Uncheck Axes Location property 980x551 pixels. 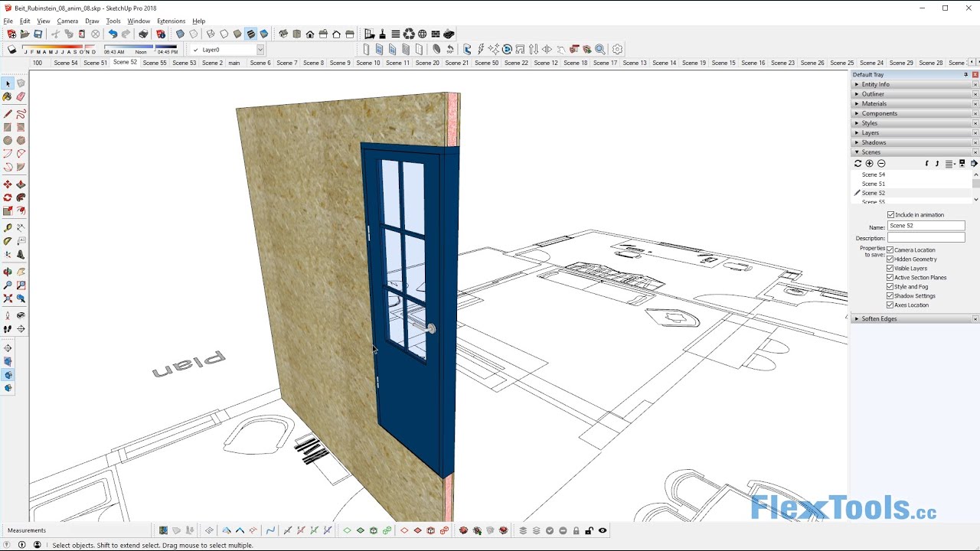[x=890, y=305]
